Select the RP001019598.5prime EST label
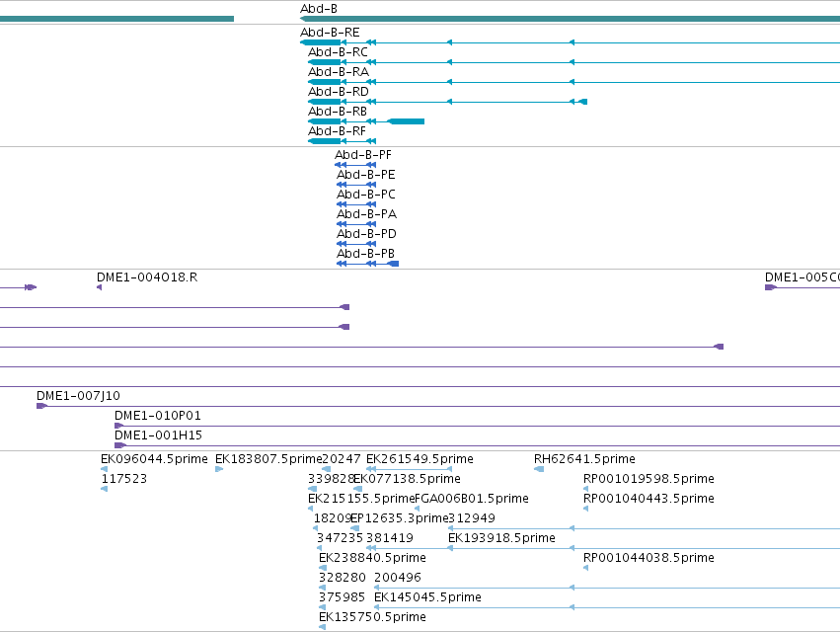 pyautogui.click(x=649, y=479)
